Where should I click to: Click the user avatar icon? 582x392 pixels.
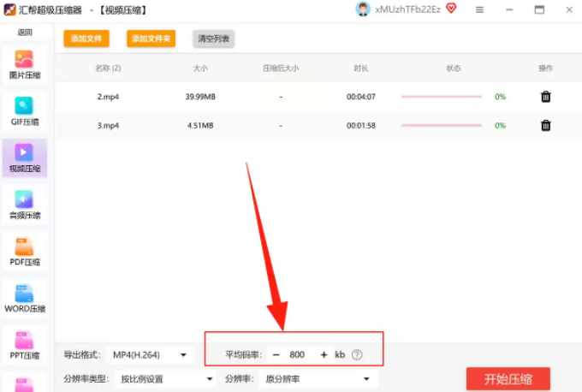click(363, 9)
